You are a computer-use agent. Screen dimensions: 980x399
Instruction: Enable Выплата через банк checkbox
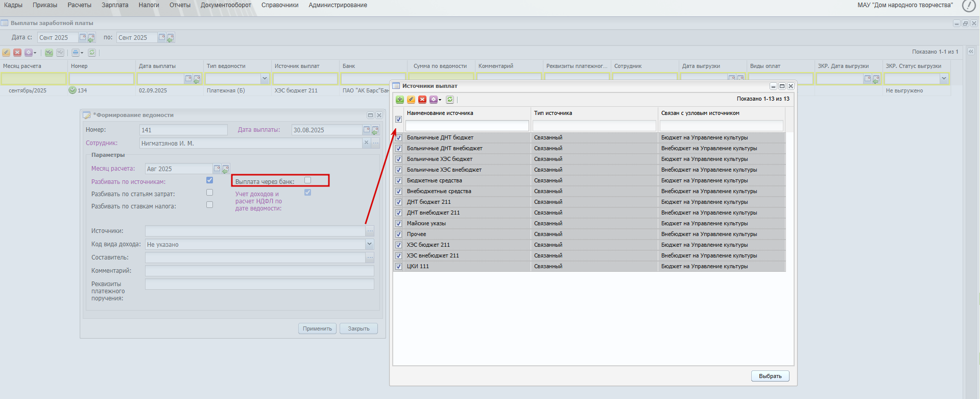[307, 180]
